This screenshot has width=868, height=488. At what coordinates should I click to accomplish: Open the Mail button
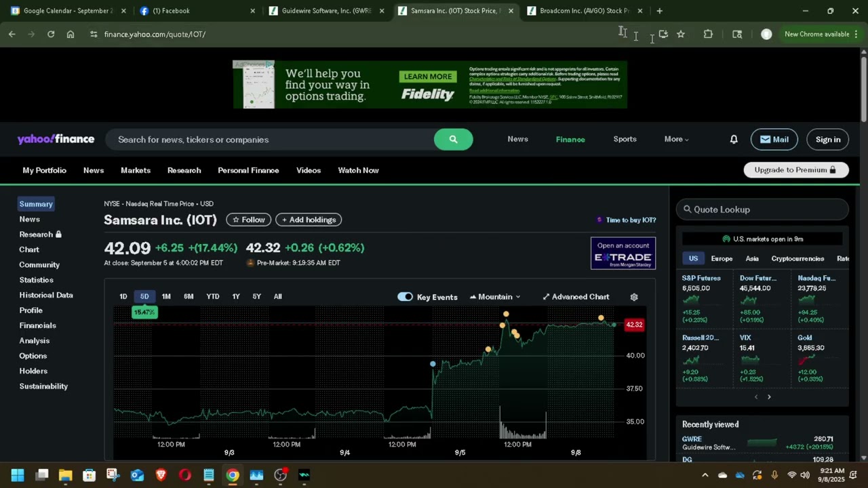point(774,140)
